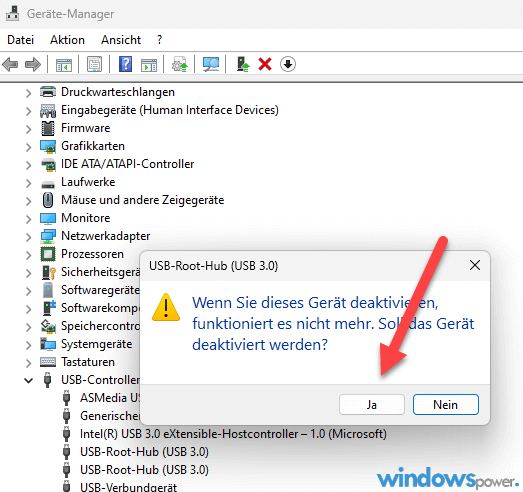Click the Netzwerkadapter network icon

tap(48, 236)
